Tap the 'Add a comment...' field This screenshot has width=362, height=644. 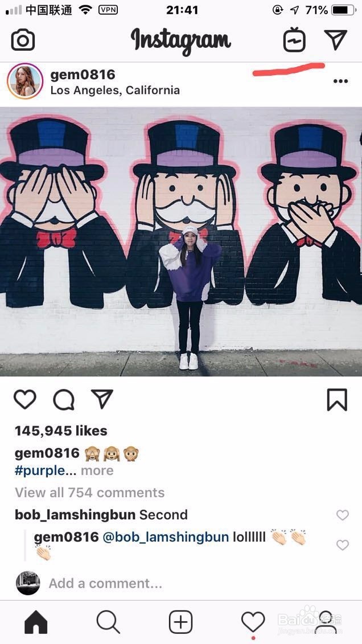click(105, 583)
